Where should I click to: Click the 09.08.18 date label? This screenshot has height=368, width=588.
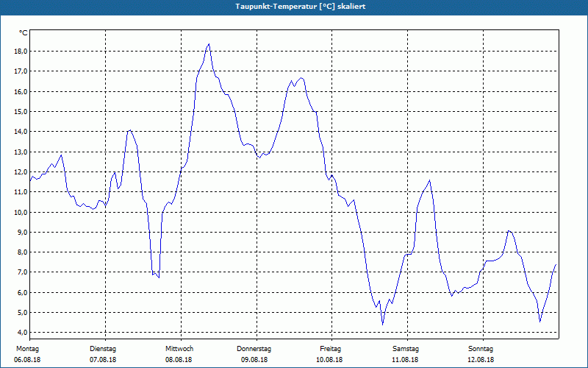pyautogui.click(x=254, y=360)
